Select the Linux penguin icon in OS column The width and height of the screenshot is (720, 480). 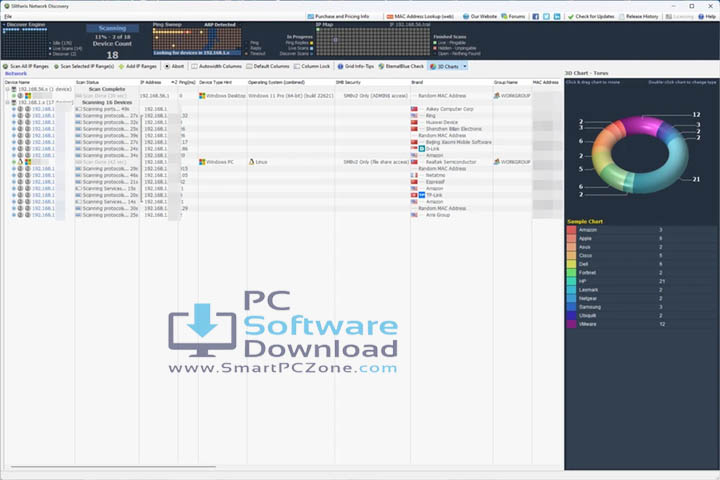251,162
